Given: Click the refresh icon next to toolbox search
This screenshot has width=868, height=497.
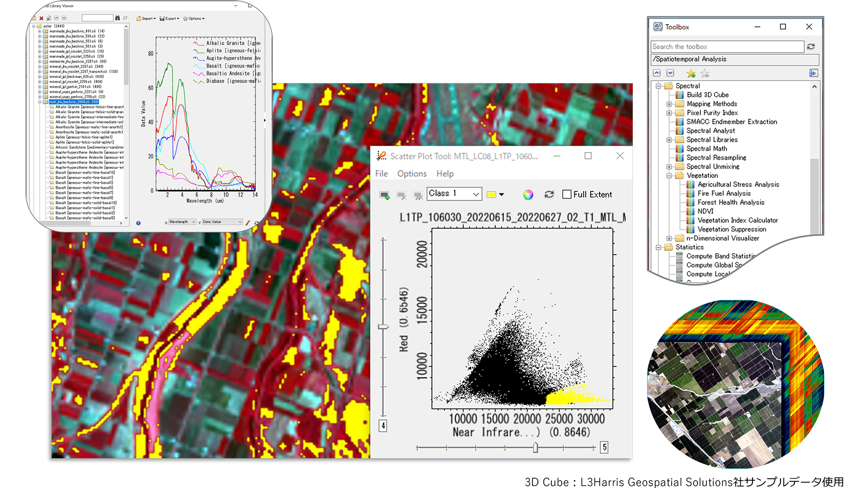Looking at the screenshot, I should (811, 47).
